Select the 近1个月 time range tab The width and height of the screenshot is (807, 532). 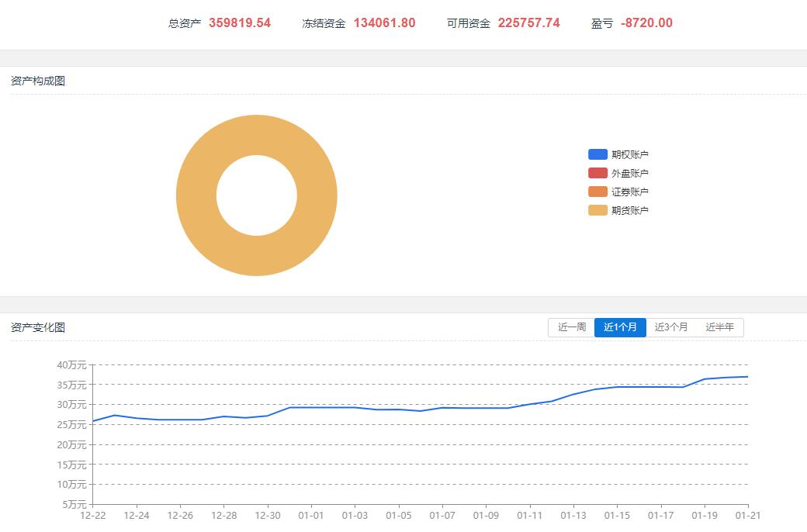coord(620,327)
